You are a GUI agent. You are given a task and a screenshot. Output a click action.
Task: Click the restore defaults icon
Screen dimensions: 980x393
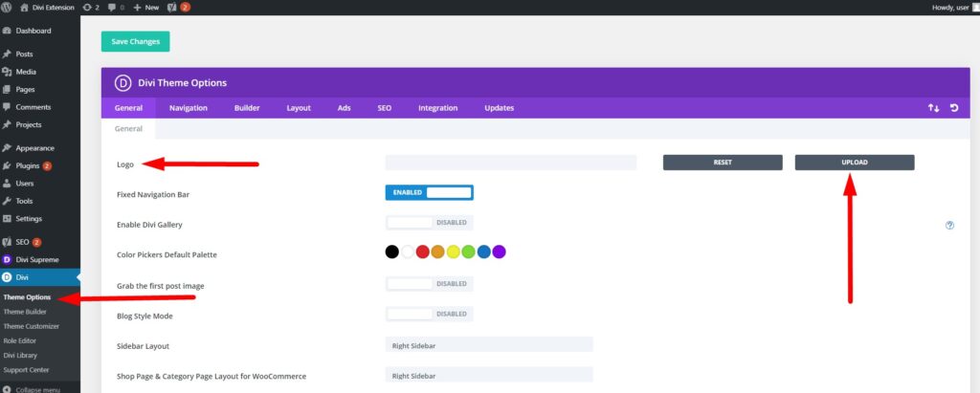click(954, 108)
